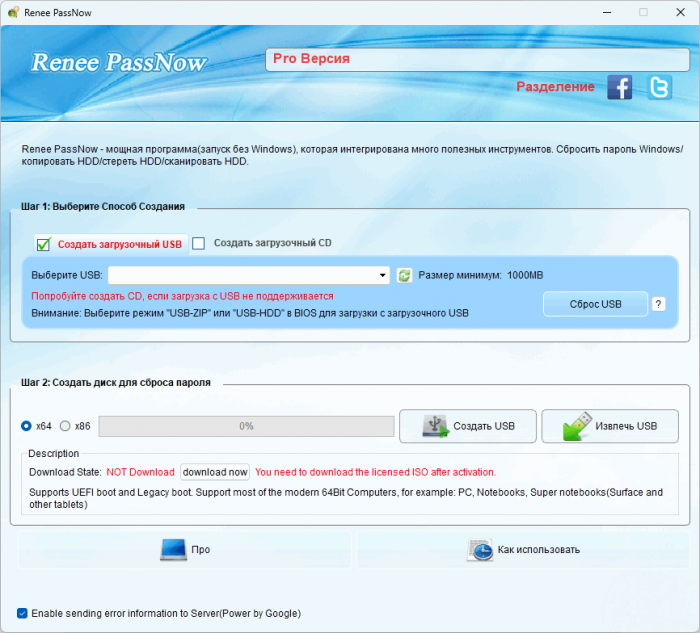Close the Renee PassNow window
700x633 pixels.
point(680,12)
